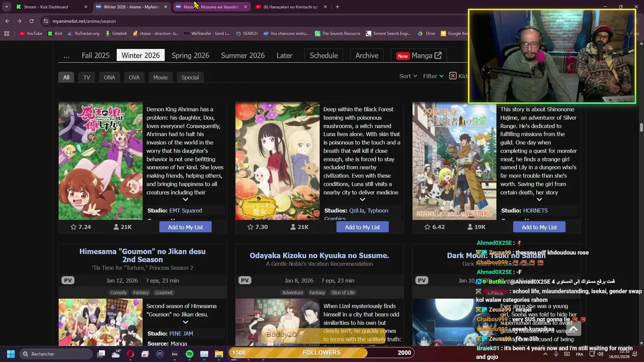Toggle the Kids exclusion checkbox
Screen dimensions: 644x362
pos(453,76)
